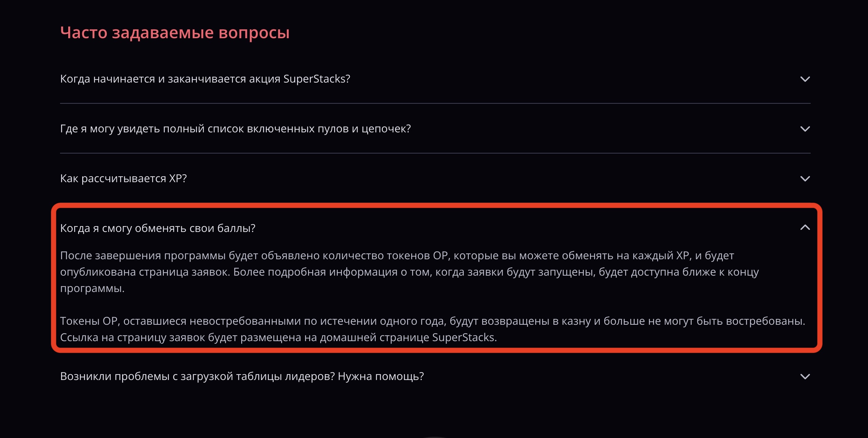Click the 'XP' abbreviation in the third question

coord(176,178)
